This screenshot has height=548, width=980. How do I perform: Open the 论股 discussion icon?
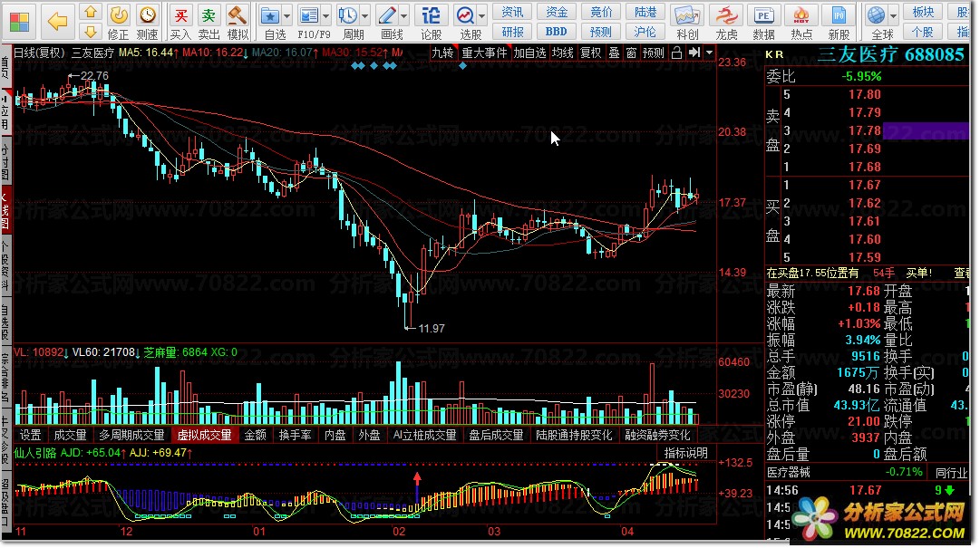click(431, 22)
